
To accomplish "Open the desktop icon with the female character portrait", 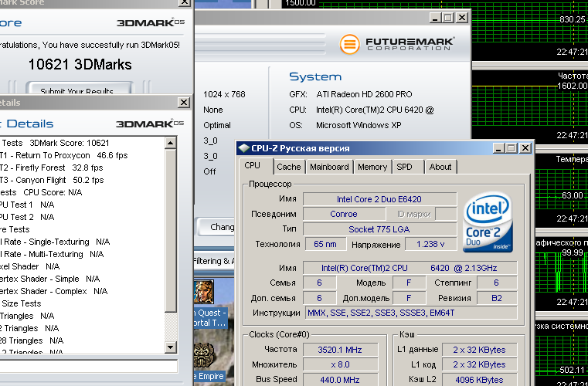I will (x=204, y=292).
